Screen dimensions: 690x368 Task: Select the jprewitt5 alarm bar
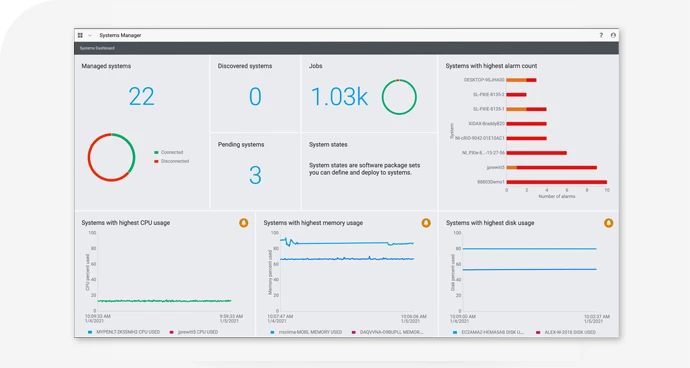[x=551, y=167]
